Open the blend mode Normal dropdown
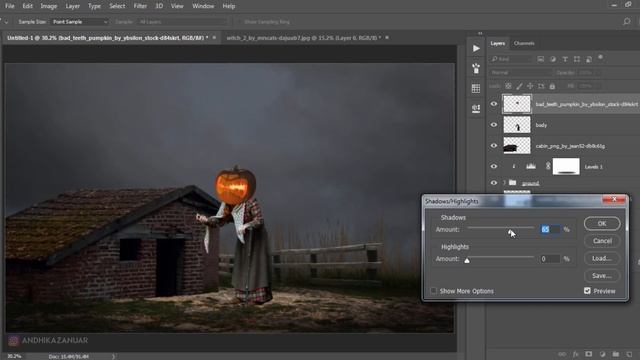This screenshot has width=640, height=360. coord(520,73)
